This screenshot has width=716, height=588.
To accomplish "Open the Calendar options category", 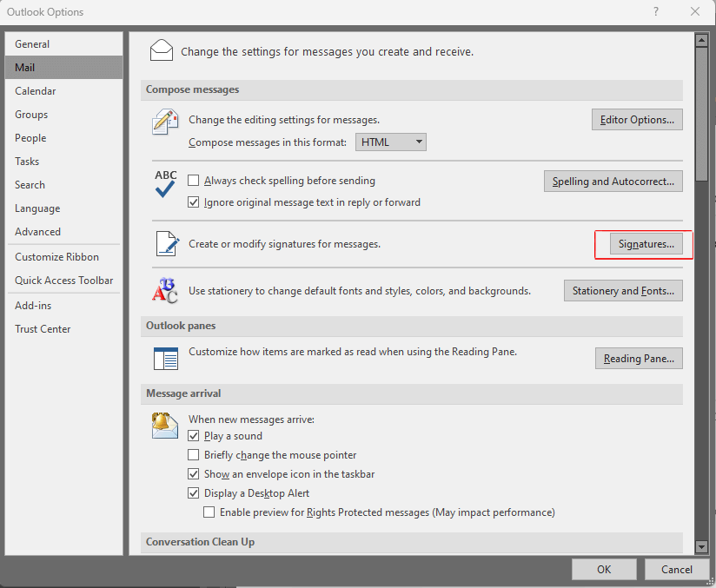I will tap(64, 91).
